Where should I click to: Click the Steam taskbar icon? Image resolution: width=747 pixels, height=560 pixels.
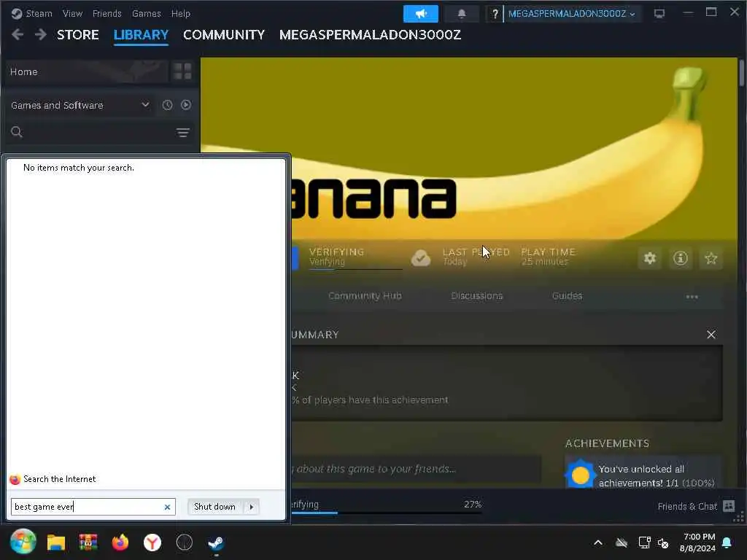[216, 542]
